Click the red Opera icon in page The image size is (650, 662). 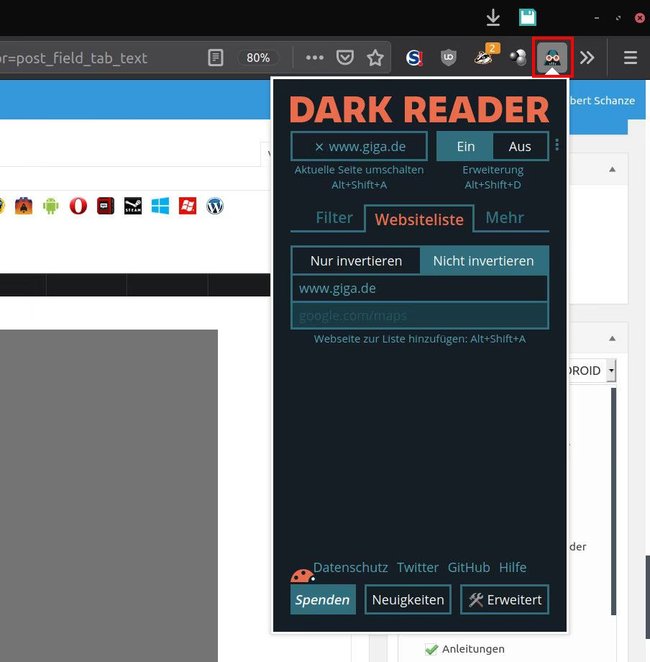point(78,206)
